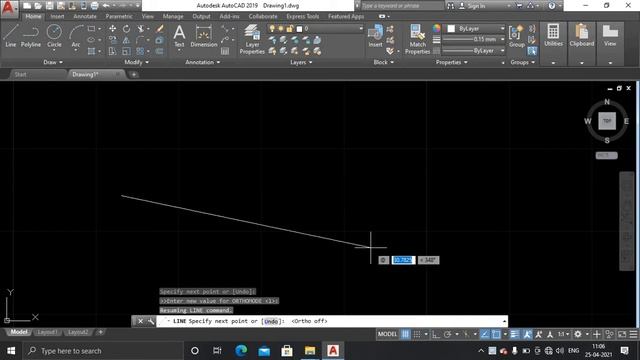
Task: Open the object color ByLayer swatch
Action: point(451,29)
